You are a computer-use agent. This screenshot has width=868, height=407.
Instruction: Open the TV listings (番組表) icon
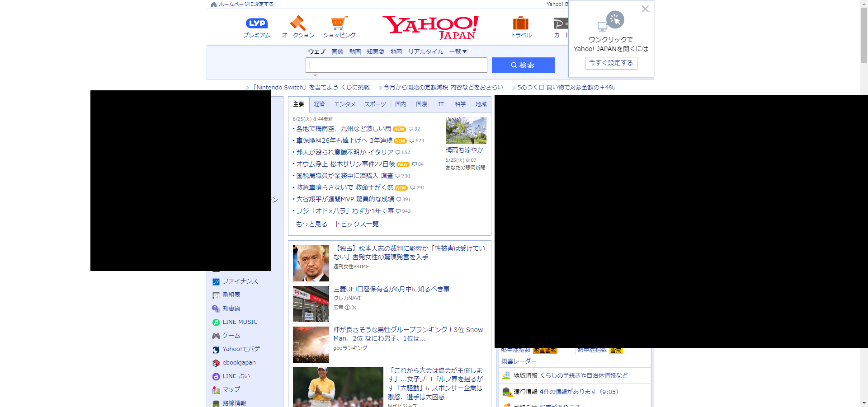point(216,295)
